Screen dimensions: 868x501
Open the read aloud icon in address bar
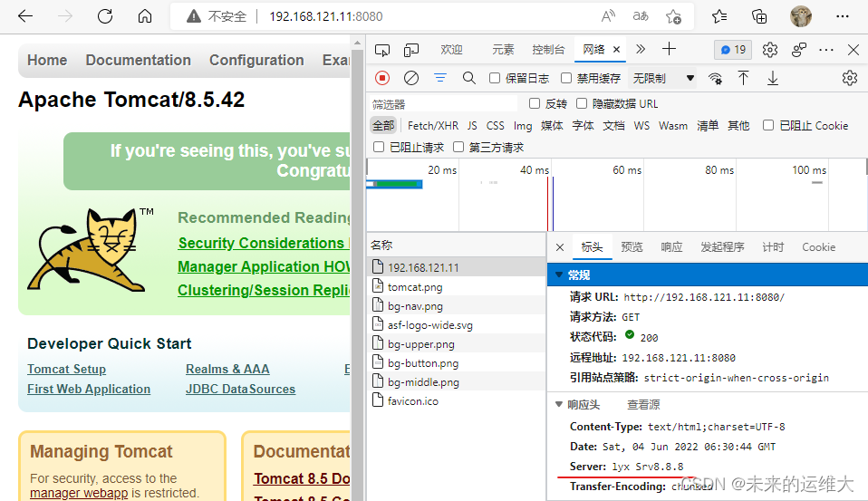pos(608,16)
